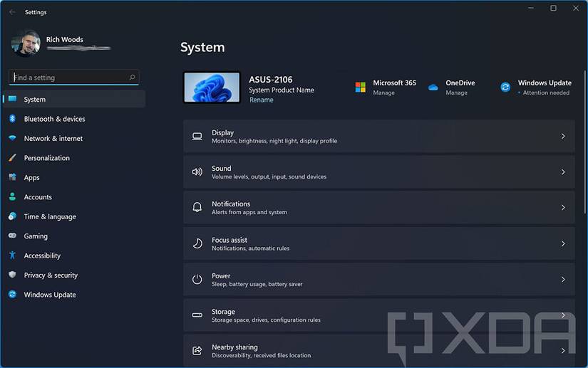
Task: Click the Power icon in settings list
Action: (x=197, y=279)
